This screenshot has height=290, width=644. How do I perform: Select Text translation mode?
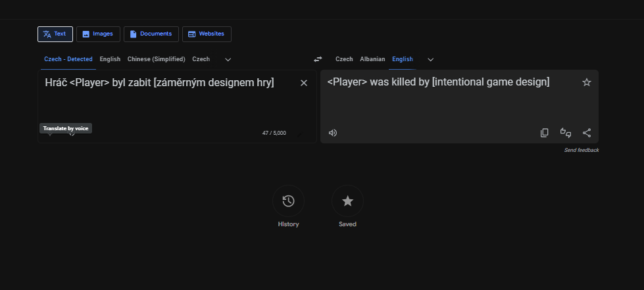tap(55, 34)
